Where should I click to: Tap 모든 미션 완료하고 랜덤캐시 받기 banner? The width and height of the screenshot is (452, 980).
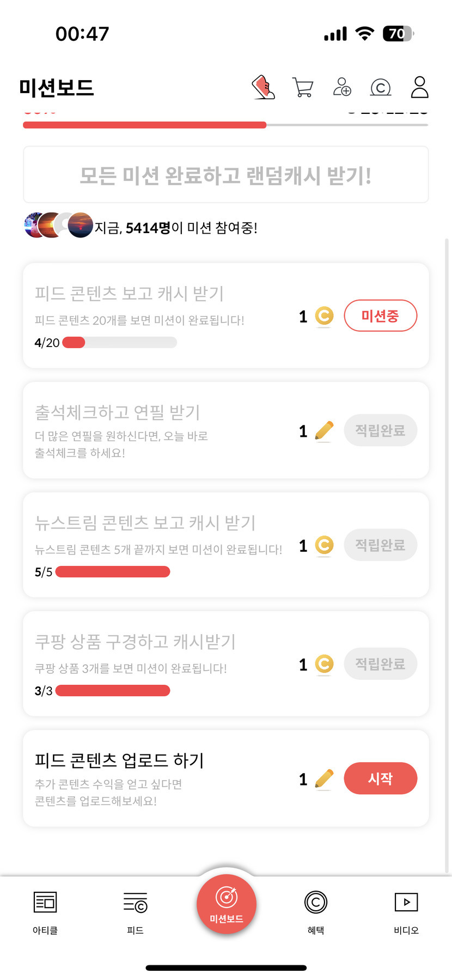click(x=225, y=175)
